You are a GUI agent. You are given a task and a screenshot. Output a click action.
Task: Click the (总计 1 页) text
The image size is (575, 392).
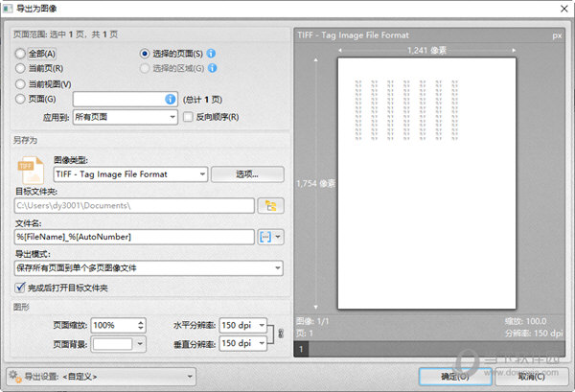(202, 100)
